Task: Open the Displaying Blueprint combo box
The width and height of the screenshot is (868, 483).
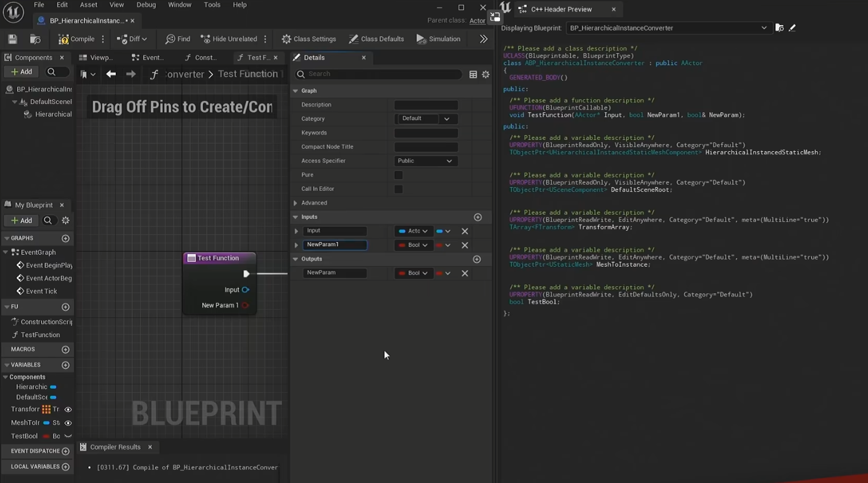Action: 668,28
